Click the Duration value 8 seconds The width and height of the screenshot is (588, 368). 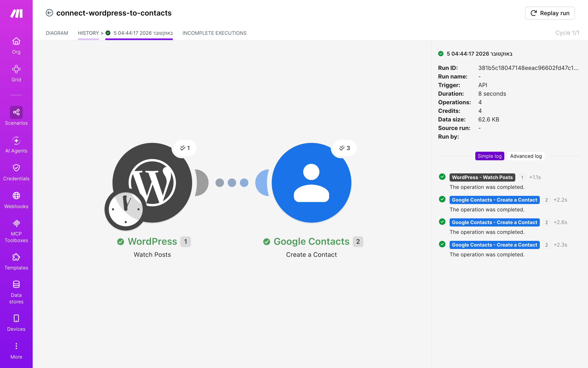pos(492,94)
